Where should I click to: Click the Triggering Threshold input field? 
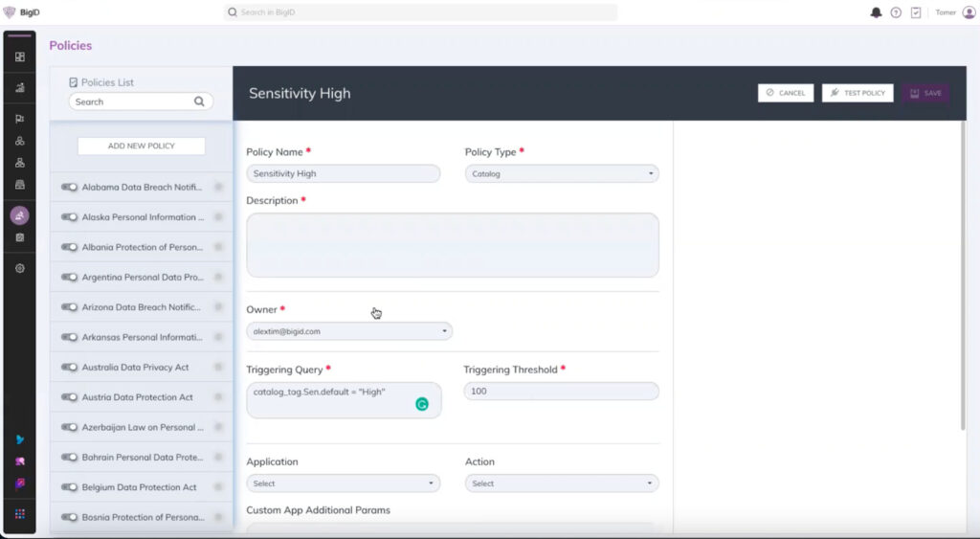pyautogui.click(x=561, y=391)
